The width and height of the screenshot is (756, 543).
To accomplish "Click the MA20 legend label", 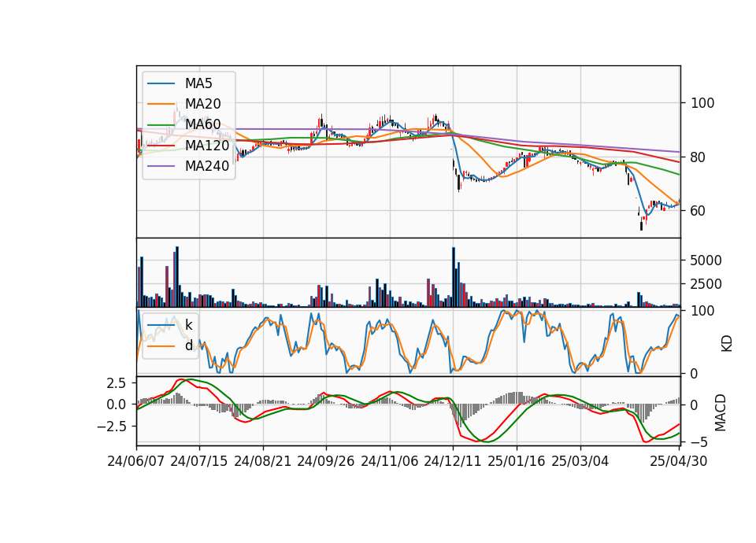I will click(202, 104).
